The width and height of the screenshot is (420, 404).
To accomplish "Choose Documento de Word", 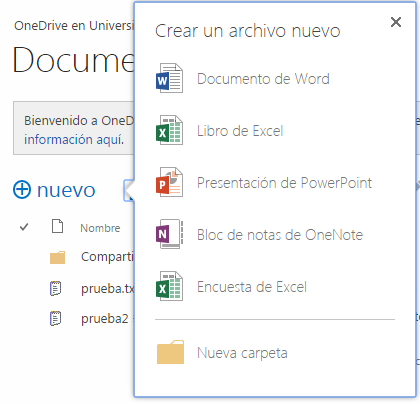I will [263, 79].
